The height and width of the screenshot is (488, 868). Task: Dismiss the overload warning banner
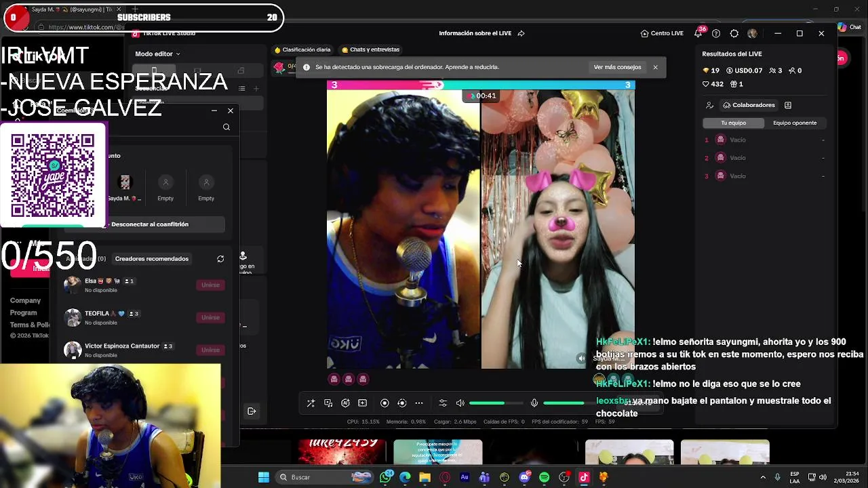(655, 67)
